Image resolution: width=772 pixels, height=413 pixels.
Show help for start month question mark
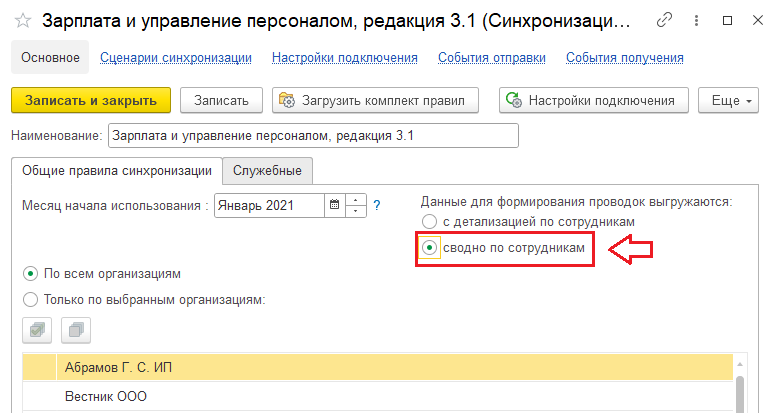coord(377,205)
